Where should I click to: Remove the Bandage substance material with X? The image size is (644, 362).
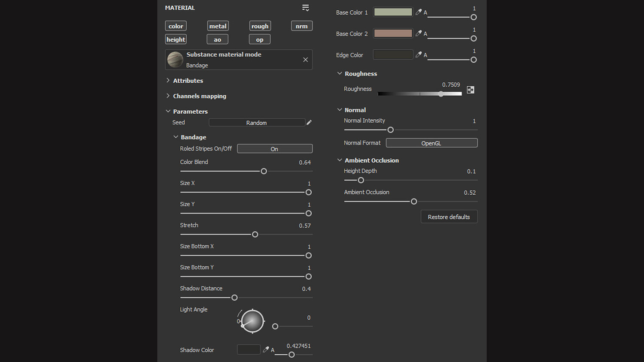pos(305,60)
